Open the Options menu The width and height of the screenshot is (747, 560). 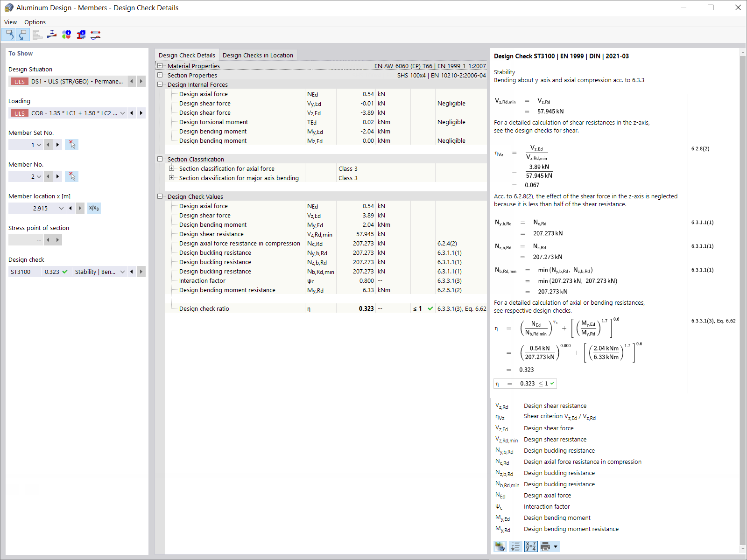[35, 22]
